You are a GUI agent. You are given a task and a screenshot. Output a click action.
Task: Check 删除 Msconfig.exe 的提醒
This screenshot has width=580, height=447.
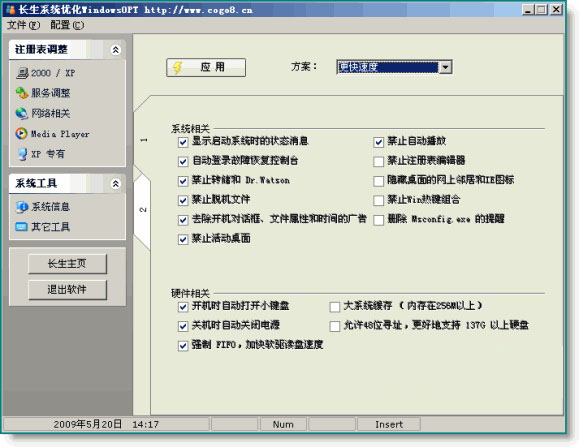[378, 220]
